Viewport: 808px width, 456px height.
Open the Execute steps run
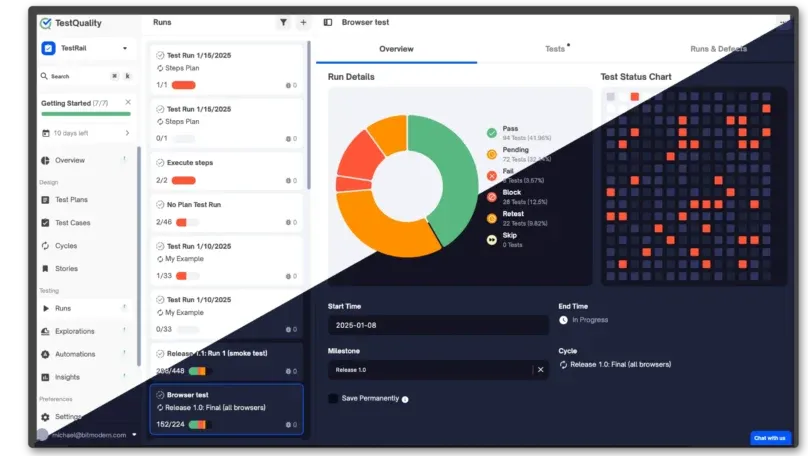[227, 171]
